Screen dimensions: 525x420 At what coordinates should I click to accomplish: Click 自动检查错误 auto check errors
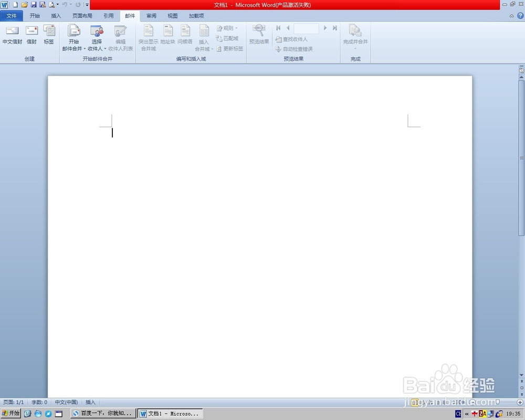point(294,49)
